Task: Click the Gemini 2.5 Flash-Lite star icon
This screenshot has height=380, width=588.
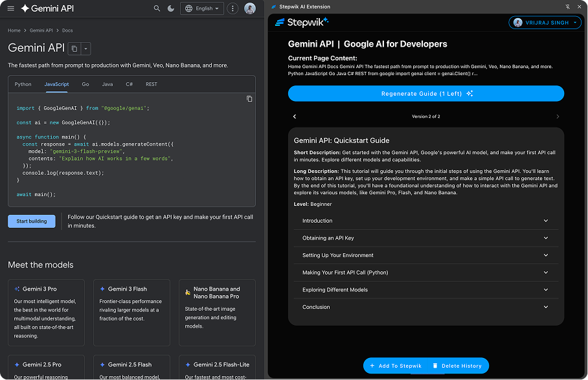Action: [188, 364]
